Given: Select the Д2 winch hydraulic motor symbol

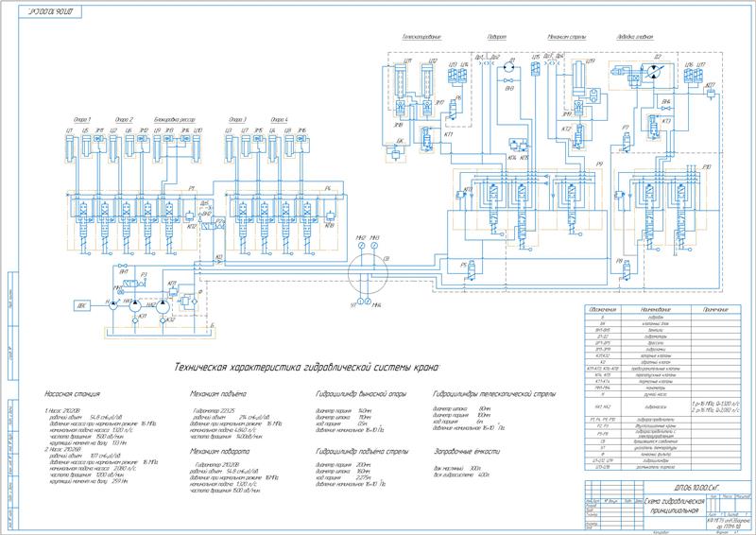Looking at the screenshot, I should pos(654,71).
